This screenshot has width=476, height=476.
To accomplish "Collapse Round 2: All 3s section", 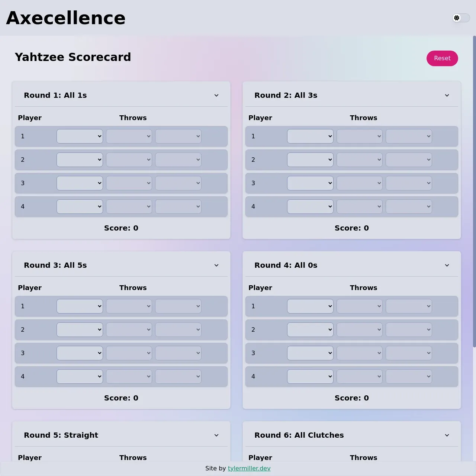I will tap(447, 95).
